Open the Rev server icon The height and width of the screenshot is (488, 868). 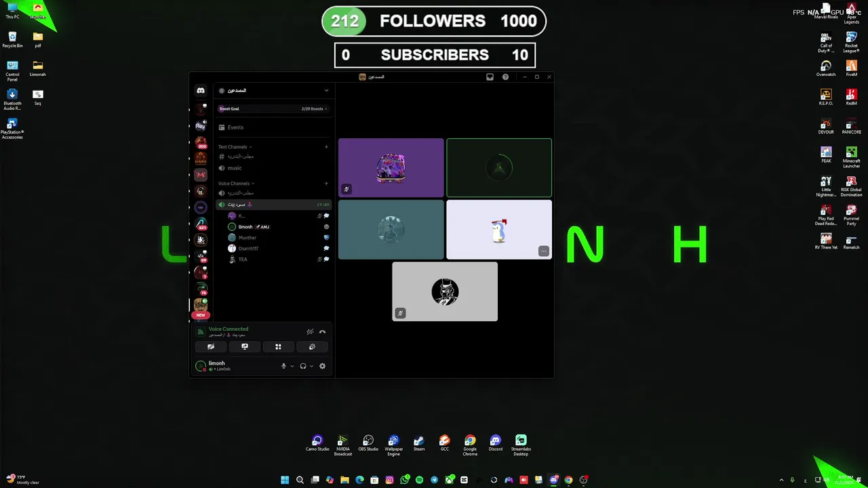[x=201, y=126]
